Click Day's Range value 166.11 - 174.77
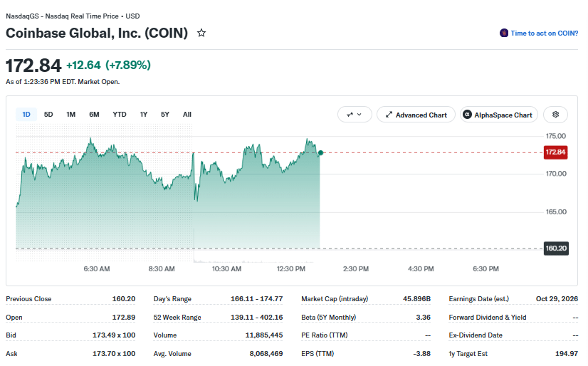The image size is (588, 366). 256,299
